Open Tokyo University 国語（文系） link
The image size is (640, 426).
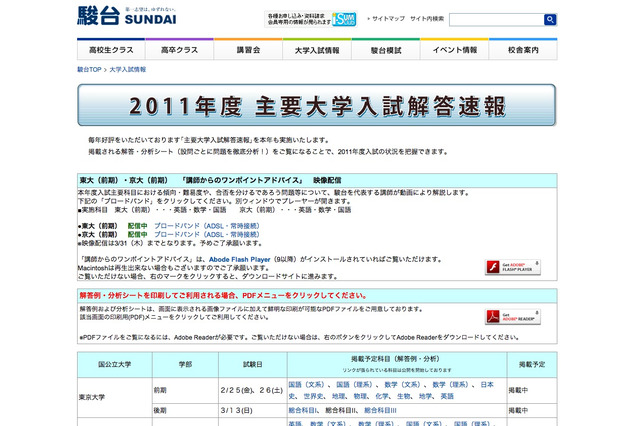[306, 384]
